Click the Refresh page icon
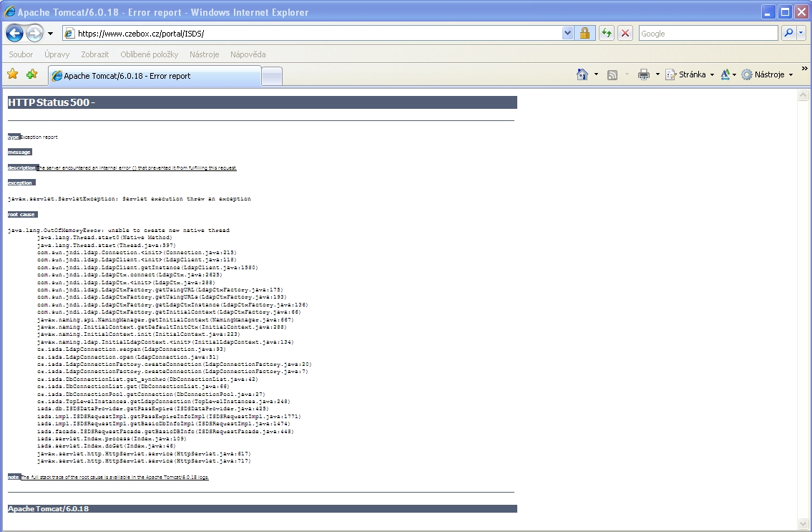 click(606, 33)
